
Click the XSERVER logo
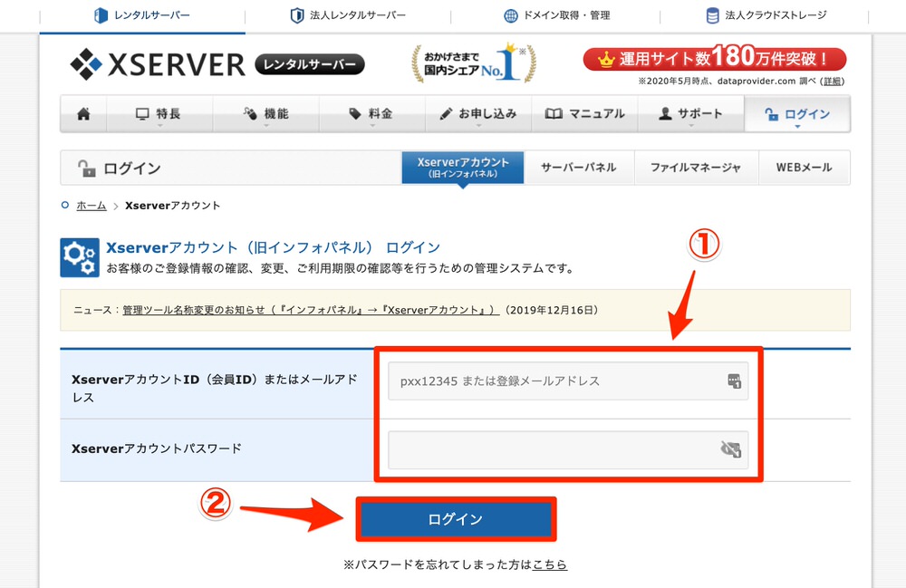coord(157,64)
